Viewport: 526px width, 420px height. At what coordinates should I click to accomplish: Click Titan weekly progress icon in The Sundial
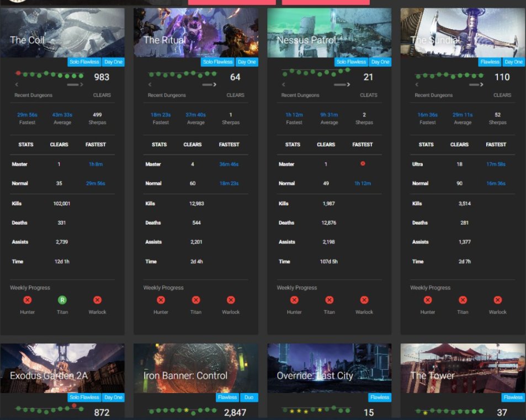coord(463,300)
